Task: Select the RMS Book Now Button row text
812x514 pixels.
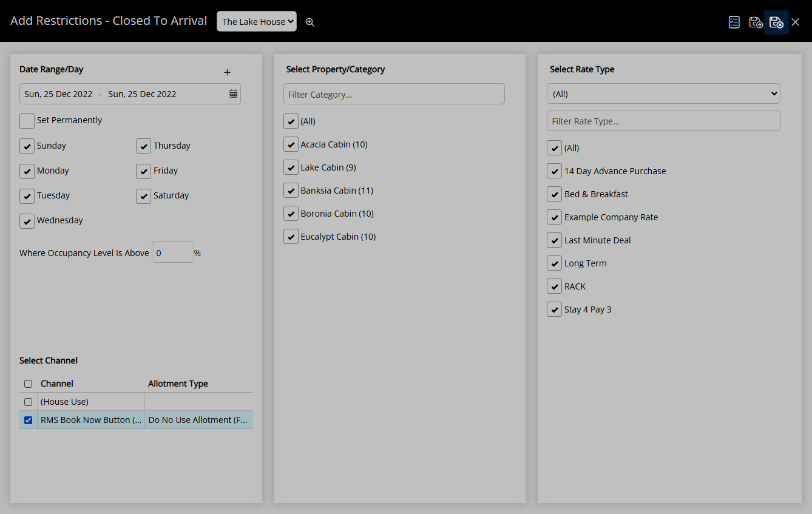Action: 91,420
